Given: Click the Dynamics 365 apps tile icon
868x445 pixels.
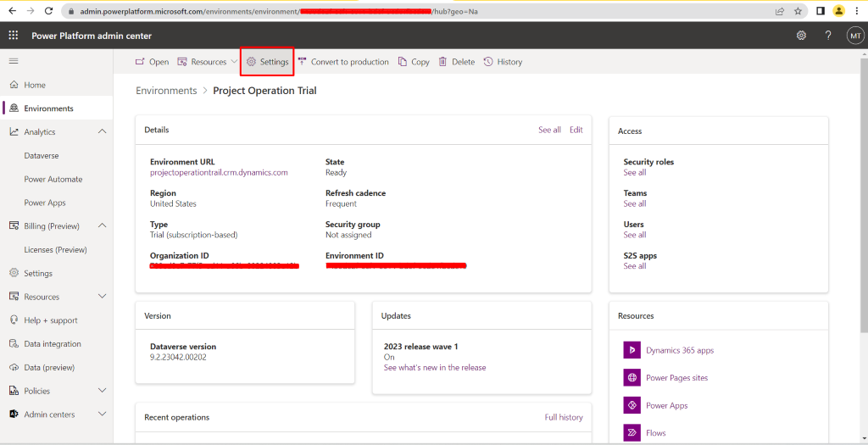Looking at the screenshot, I should point(632,350).
